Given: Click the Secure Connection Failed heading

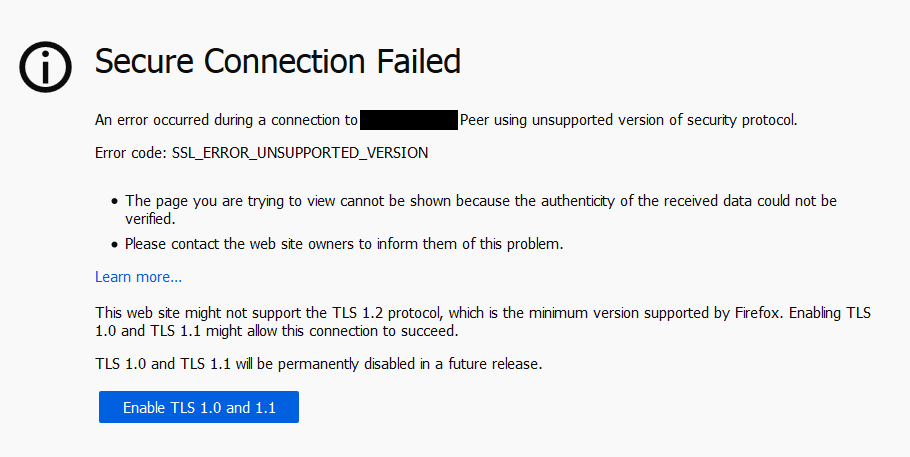Looking at the screenshot, I should [277, 62].
